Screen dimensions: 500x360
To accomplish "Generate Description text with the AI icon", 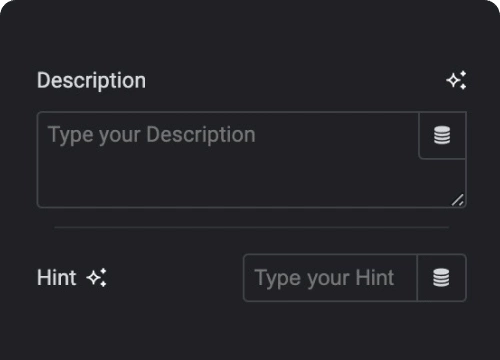I will click(456, 80).
